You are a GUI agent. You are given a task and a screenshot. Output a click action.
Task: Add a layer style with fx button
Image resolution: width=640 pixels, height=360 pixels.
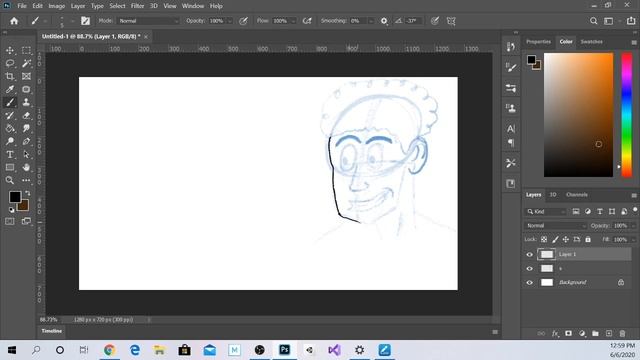pos(555,333)
